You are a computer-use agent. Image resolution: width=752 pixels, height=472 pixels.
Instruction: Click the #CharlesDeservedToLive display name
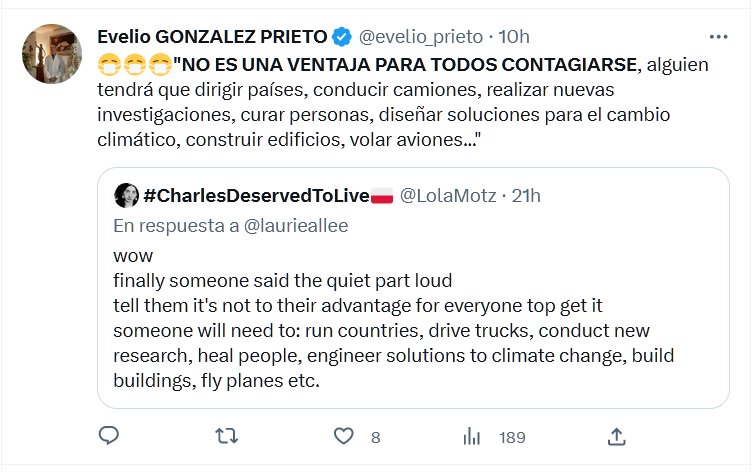pos(257,195)
